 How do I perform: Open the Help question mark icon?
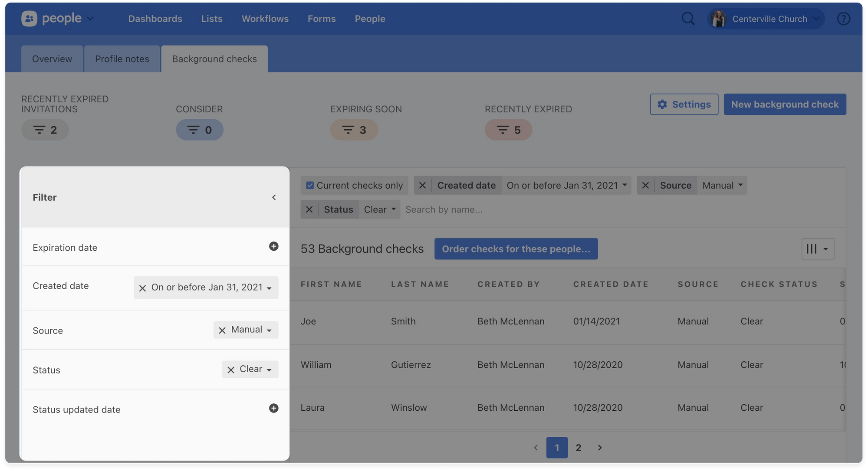pos(843,19)
